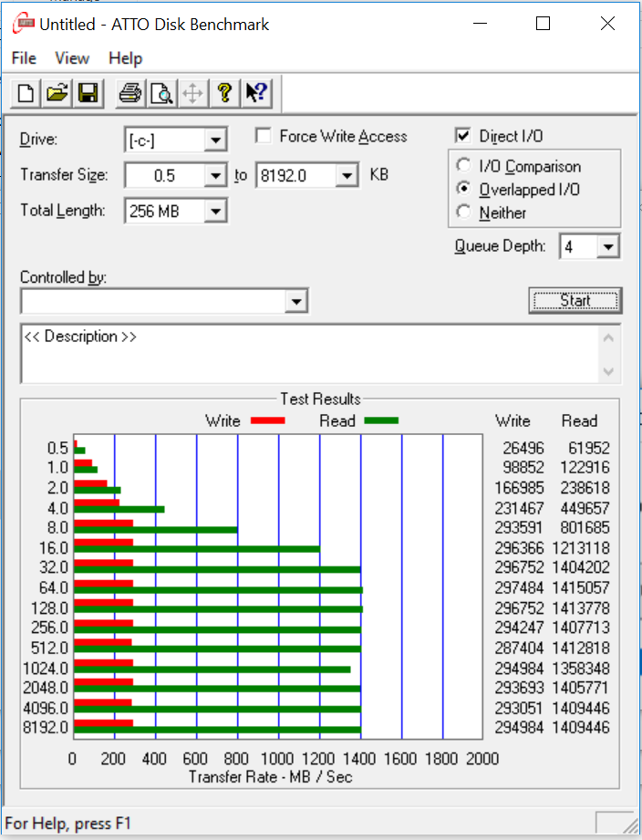Image resolution: width=642 pixels, height=840 pixels.
Task: Click the Test Results group title
Action: [x=320, y=399]
